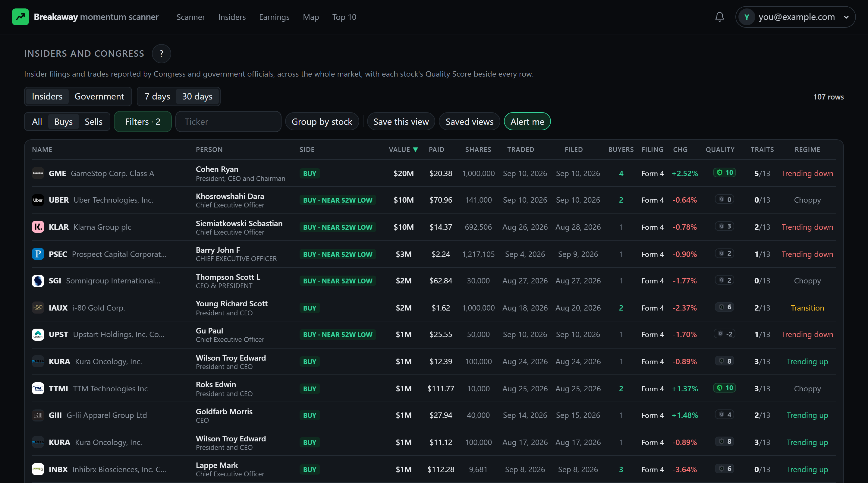Click the Value column sort arrow
Screen dimensions: 868x483
tap(416, 150)
